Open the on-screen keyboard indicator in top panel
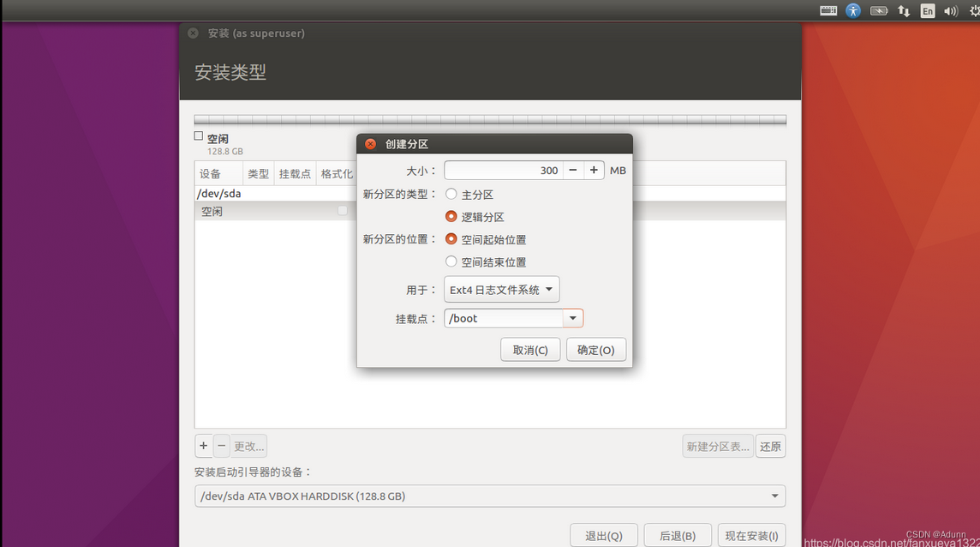Screen dimensions: 980x547 pyautogui.click(x=828, y=10)
